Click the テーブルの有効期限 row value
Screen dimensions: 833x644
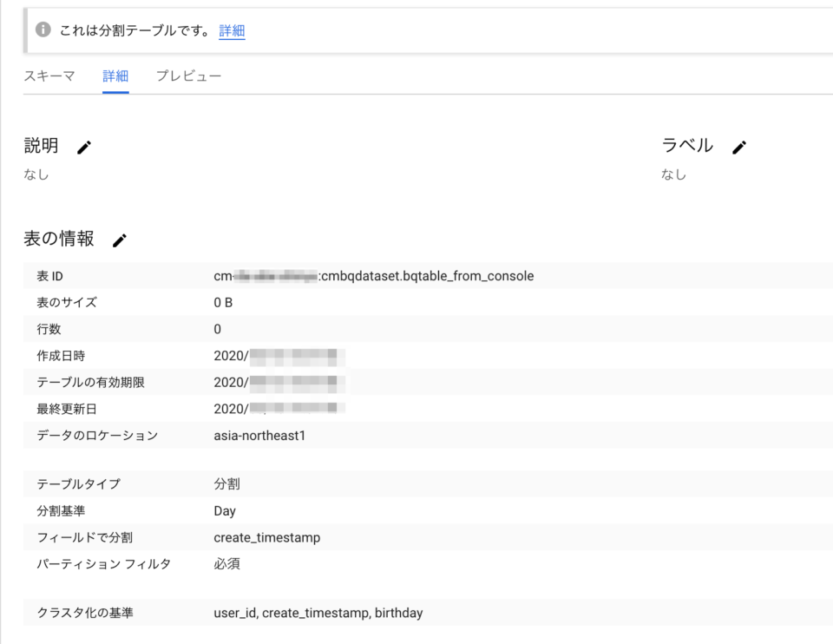[278, 382]
